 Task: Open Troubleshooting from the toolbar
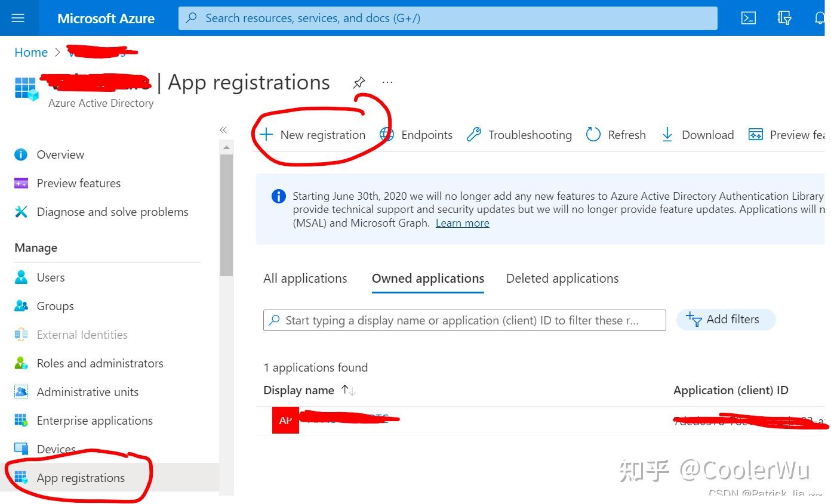coord(519,135)
